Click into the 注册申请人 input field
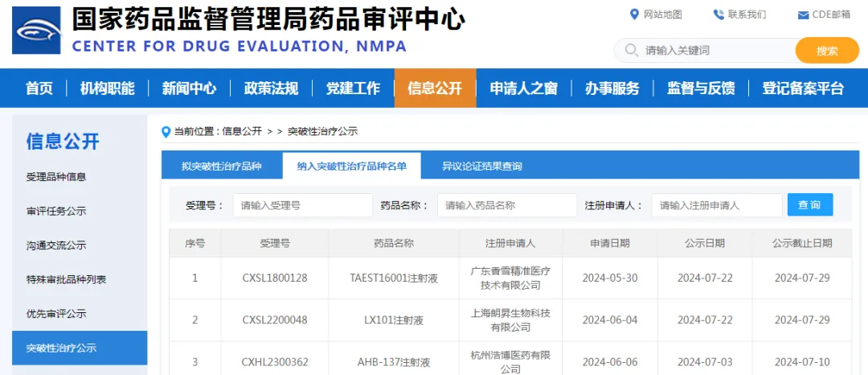The image size is (868, 375). [x=716, y=205]
